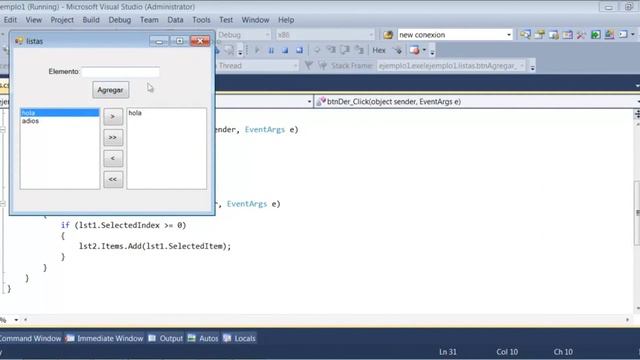Click the icon right of Hex
The height and width of the screenshot is (360, 640).
pyautogui.click(x=397, y=50)
